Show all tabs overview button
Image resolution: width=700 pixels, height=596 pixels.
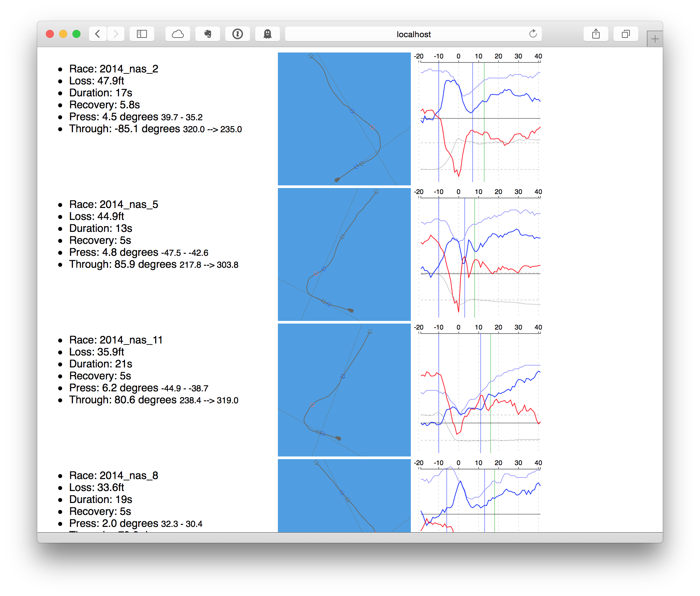click(625, 34)
